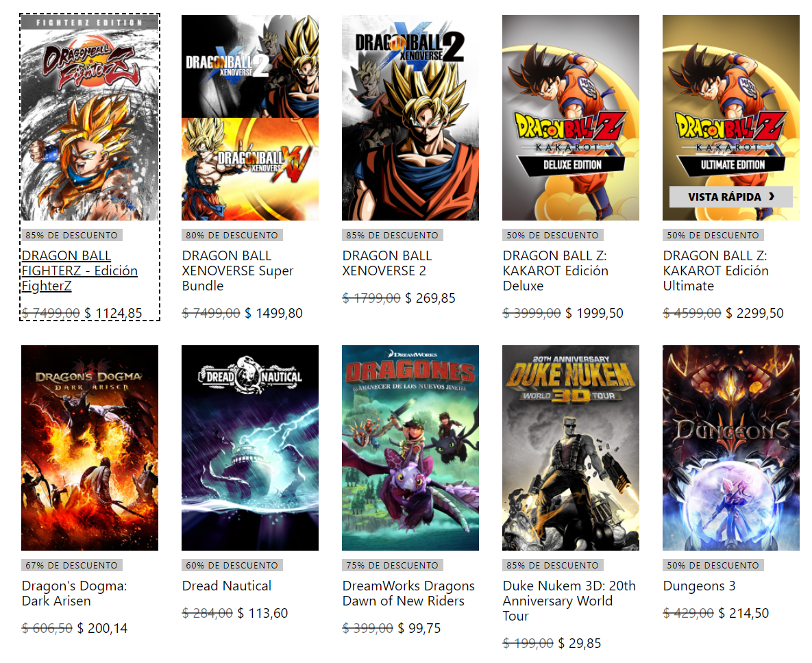The height and width of the screenshot is (663, 812).
Task: Open the Dungeons 3 title link
Action: click(x=699, y=586)
